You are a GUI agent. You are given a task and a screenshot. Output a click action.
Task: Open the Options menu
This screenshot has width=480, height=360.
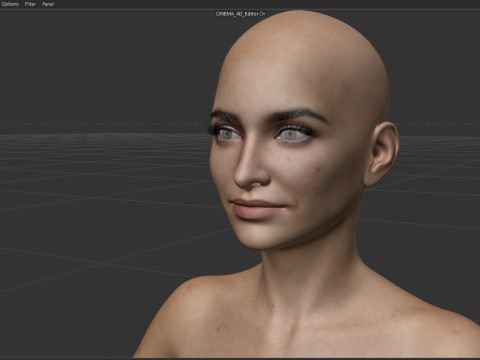tap(10, 4)
